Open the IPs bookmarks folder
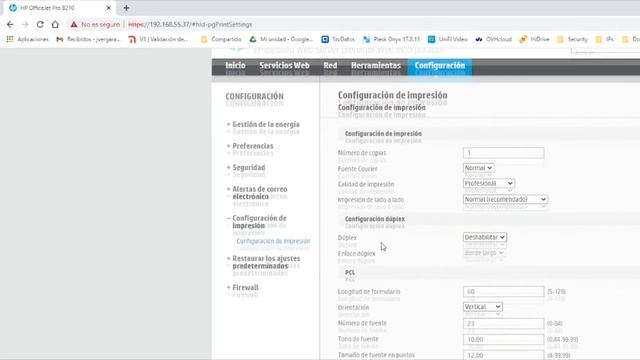This screenshot has width=640, height=360. tap(604, 39)
